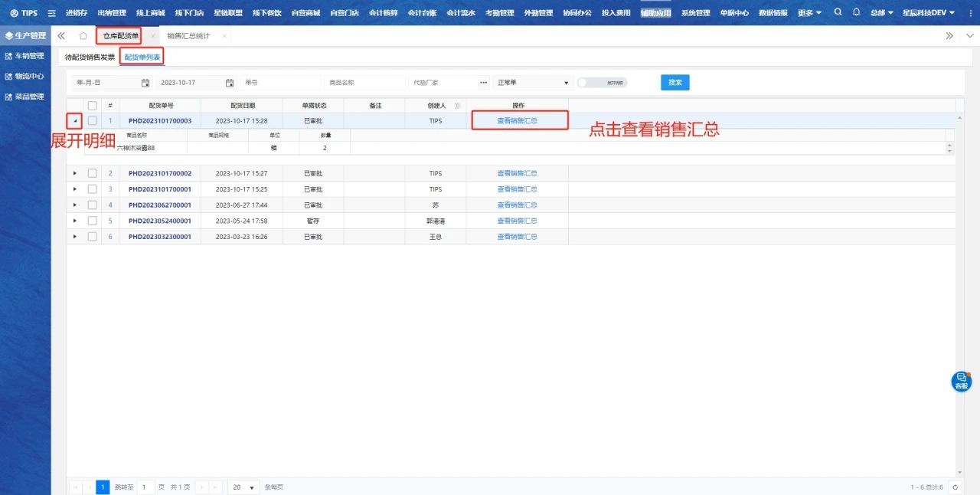Image resolution: width=980 pixels, height=495 pixels.
Task: Click the 客服 customer service floating icon
Action: tap(961, 381)
